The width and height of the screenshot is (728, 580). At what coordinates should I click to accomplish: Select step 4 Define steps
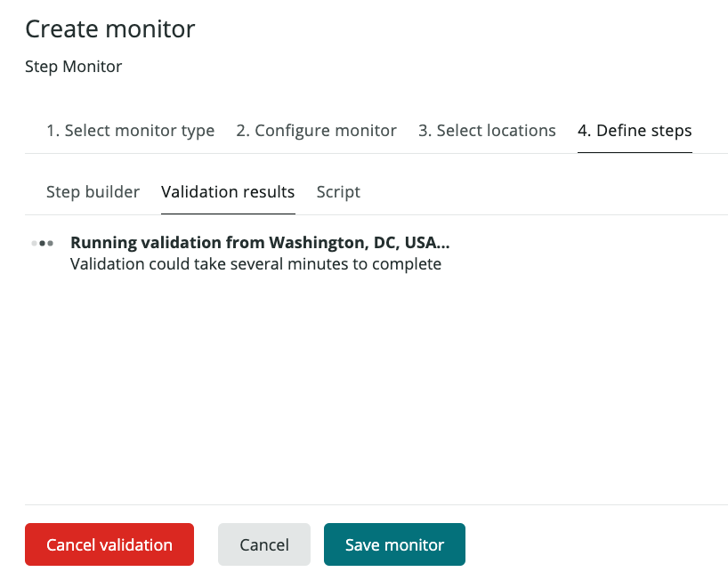pyautogui.click(x=635, y=130)
